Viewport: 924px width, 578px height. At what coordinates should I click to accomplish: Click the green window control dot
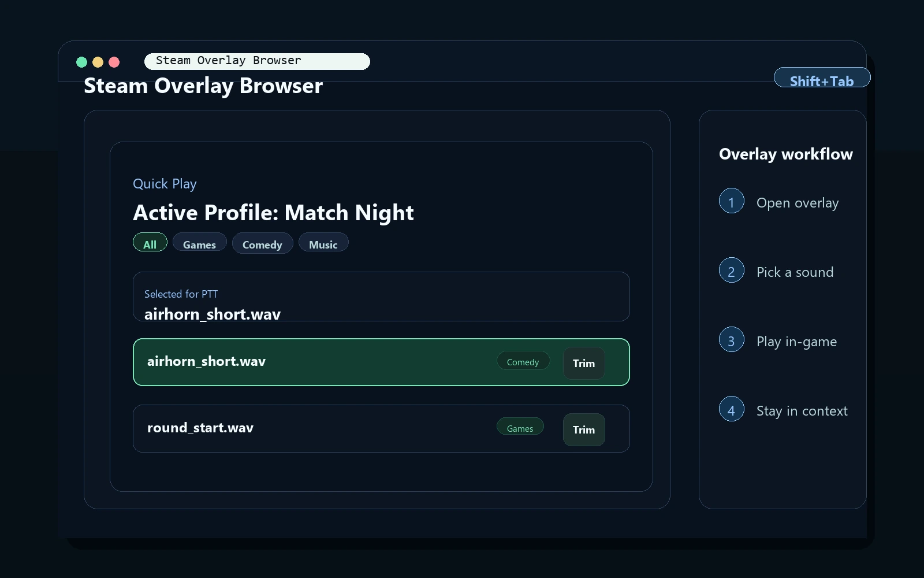(81, 62)
